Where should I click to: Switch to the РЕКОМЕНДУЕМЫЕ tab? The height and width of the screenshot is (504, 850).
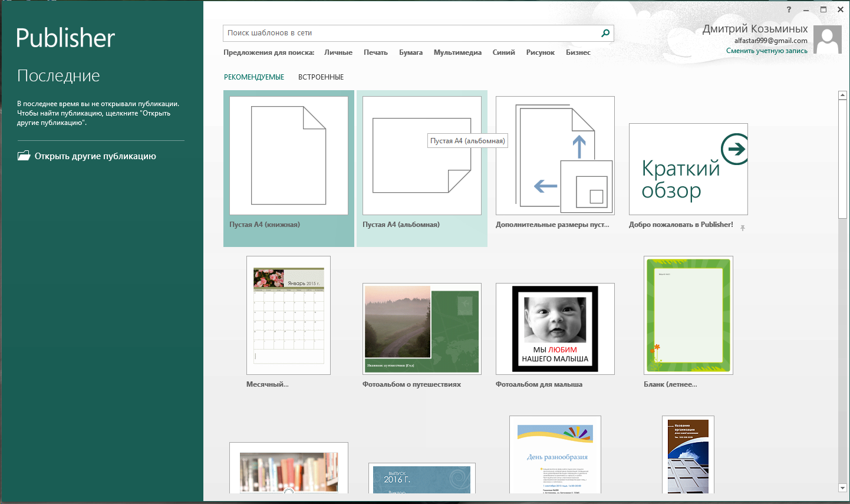click(x=254, y=77)
